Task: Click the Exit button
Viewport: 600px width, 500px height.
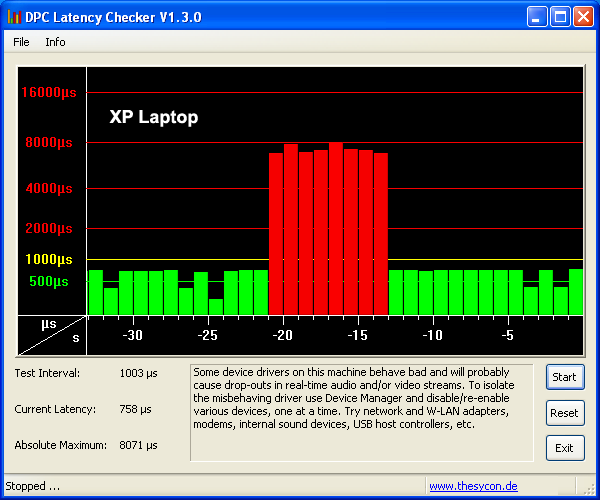Action: (565, 448)
